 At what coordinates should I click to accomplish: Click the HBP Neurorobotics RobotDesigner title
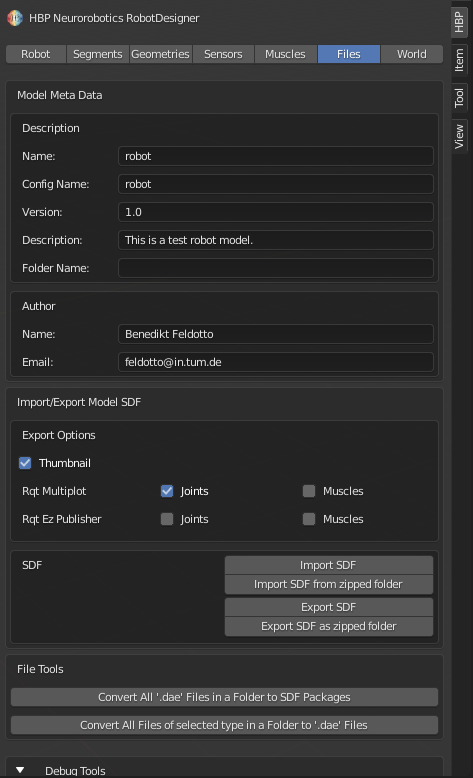pos(114,18)
